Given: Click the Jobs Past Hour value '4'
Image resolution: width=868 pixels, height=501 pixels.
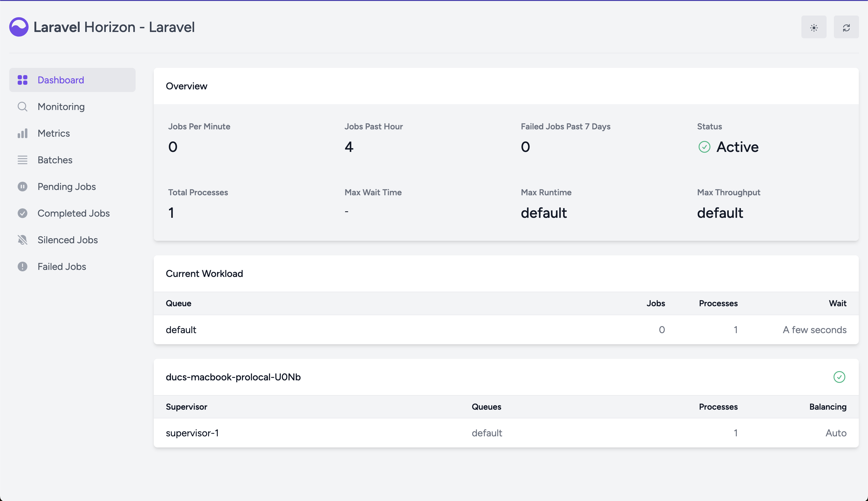Looking at the screenshot, I should 349,147.
